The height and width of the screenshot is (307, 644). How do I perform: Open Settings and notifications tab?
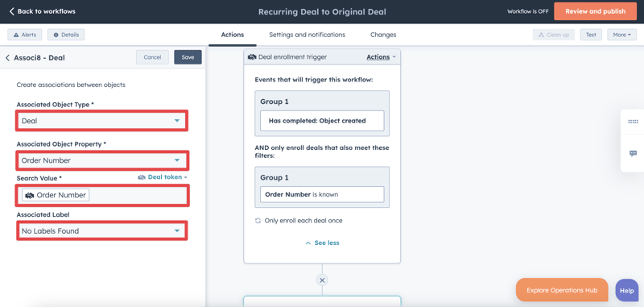point(308,35)
